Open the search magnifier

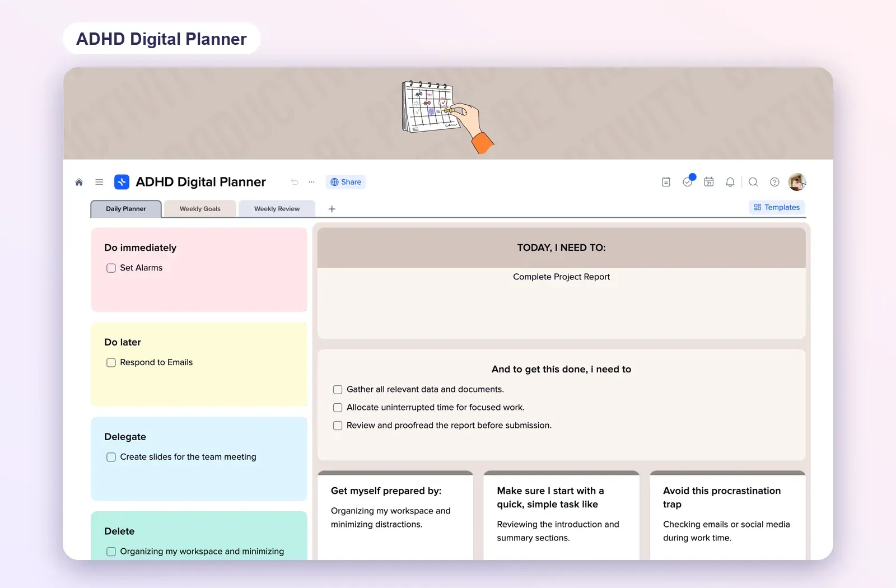[753, 182]
